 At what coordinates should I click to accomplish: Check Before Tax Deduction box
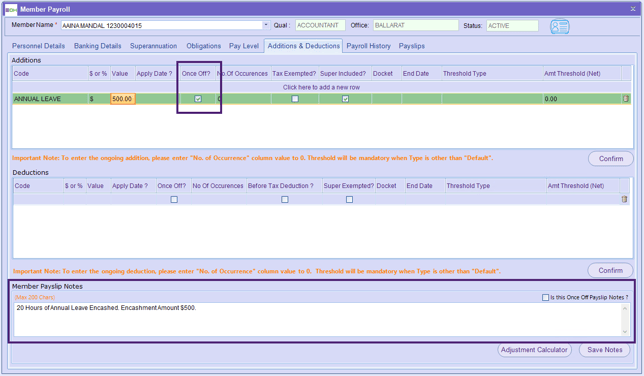coord(285,199)
